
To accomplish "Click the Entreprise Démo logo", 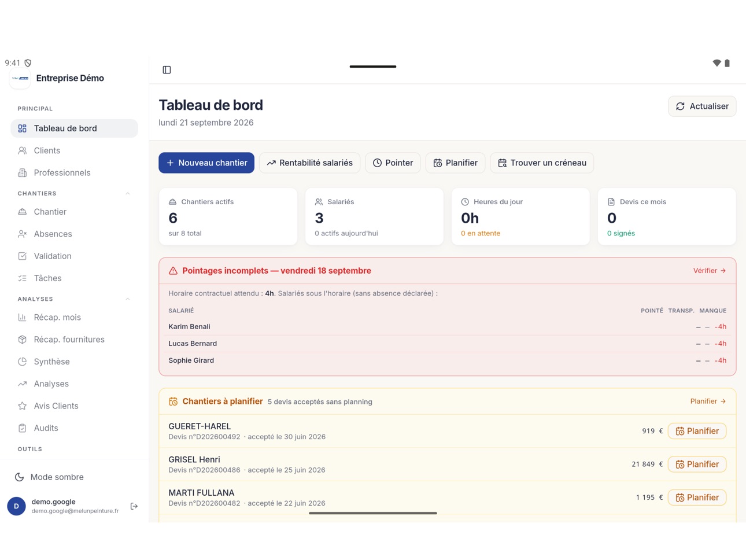I will (20, 78).
